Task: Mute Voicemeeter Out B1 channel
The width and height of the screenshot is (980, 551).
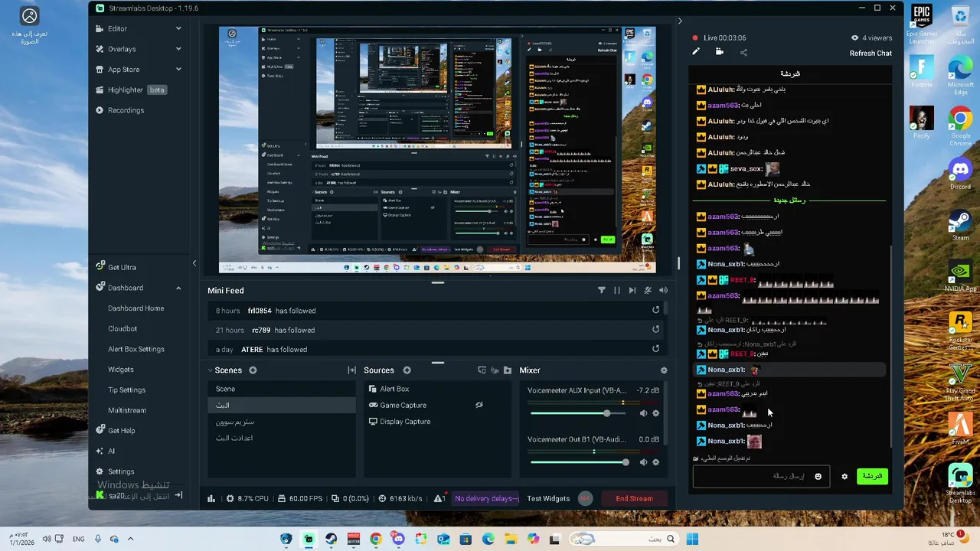Action: (x=643, y=462)
